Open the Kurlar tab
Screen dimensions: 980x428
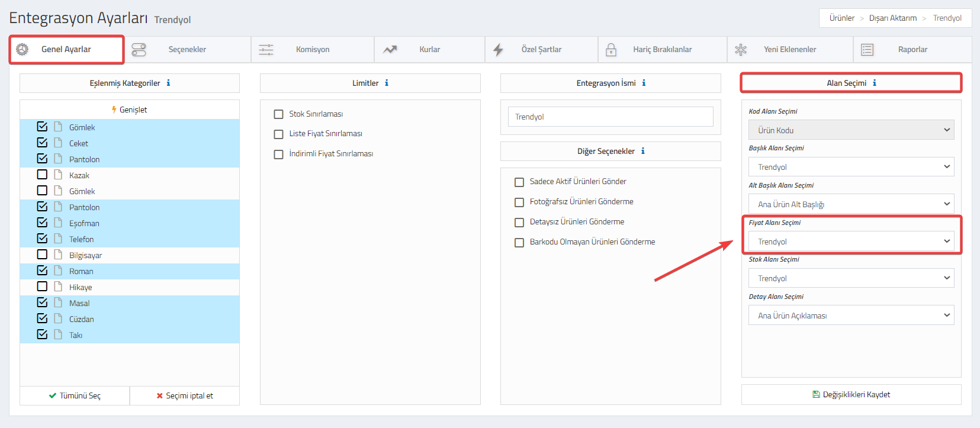[430, 50]
